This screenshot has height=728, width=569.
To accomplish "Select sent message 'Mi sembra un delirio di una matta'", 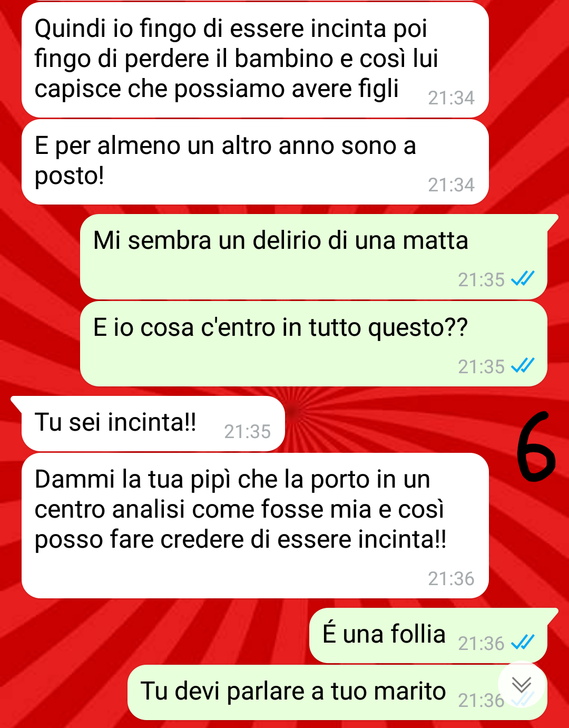I will point(313,257).
